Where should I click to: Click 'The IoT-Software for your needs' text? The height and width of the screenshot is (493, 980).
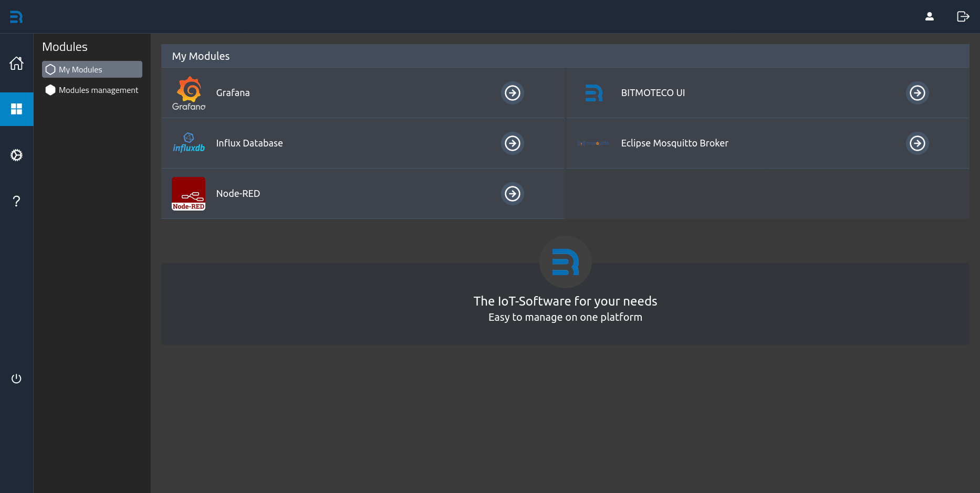[566, 301]
